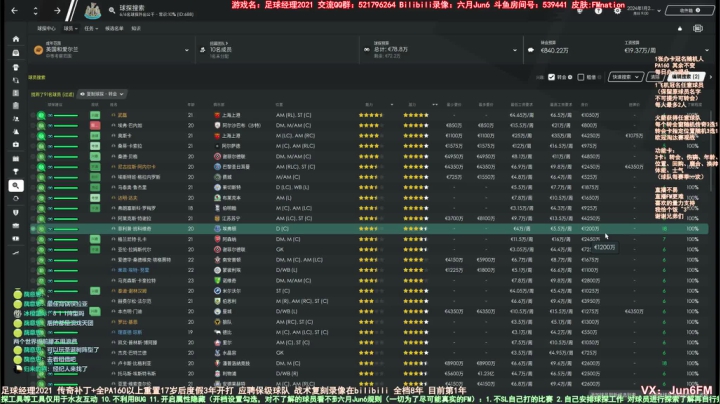
Task: Tick the select circle on D (LC), WB (L) row
Action: point(33,187)
